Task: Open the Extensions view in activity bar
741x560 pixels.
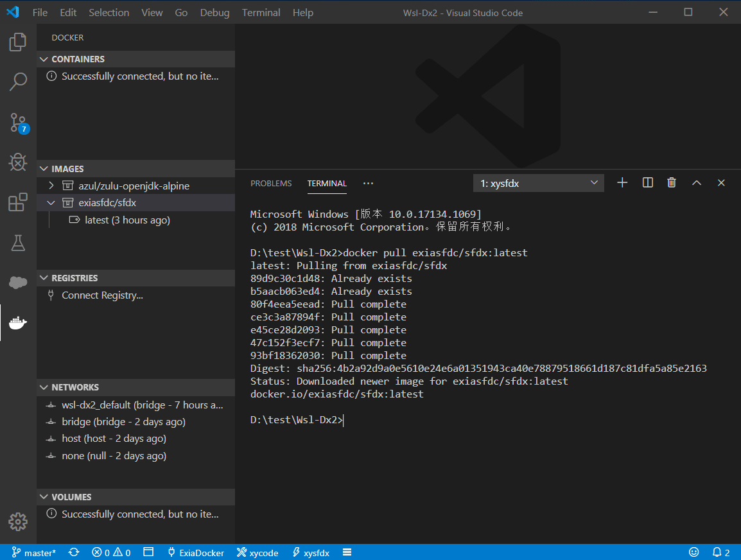Action: (x=18, y=202)
